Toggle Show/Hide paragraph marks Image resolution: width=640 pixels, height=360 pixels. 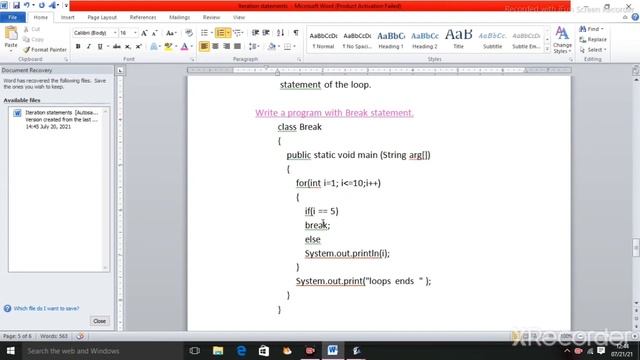[296, 33]
